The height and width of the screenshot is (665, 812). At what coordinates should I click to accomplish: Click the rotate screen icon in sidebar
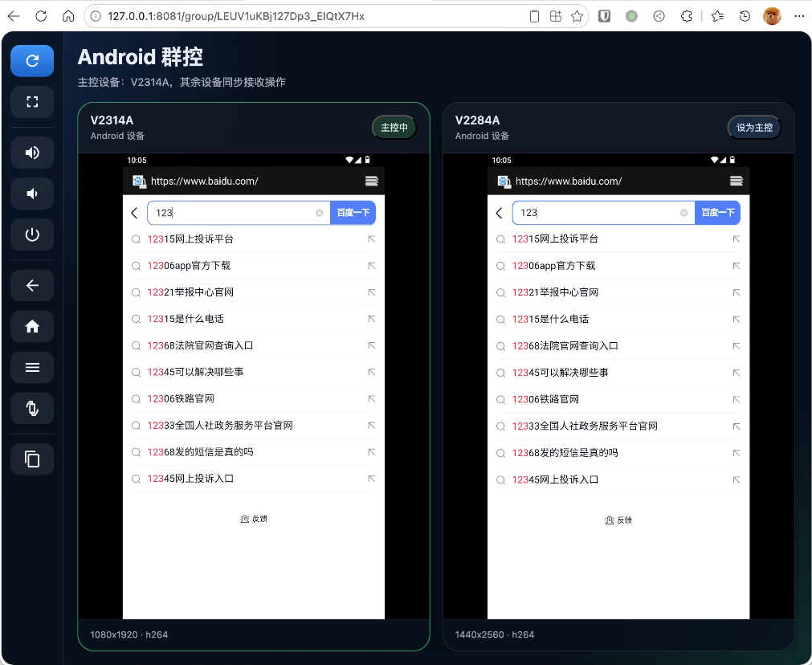(x=32, y=408)
